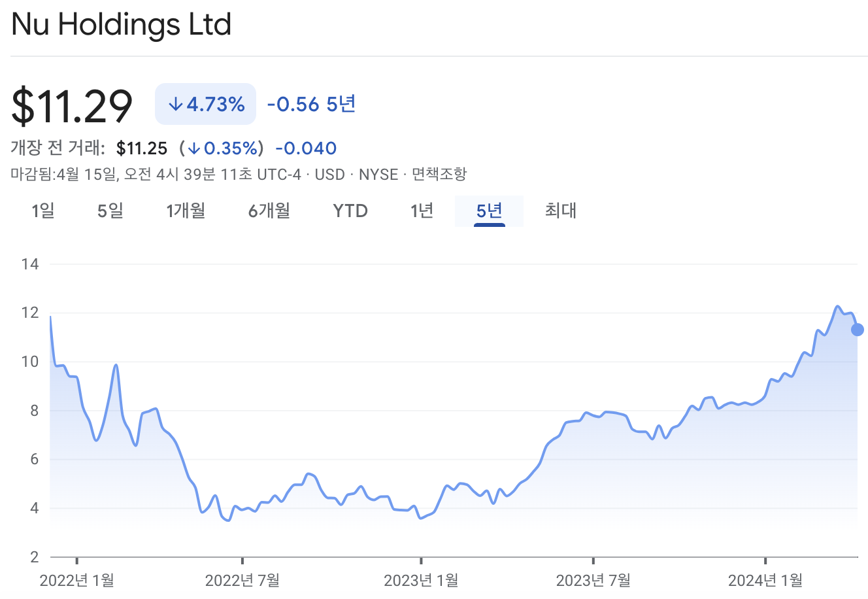Click the chart peak near 12.30
Image resolution: width=868 pixels, height=599 pixels.
(x=838, y=306)
